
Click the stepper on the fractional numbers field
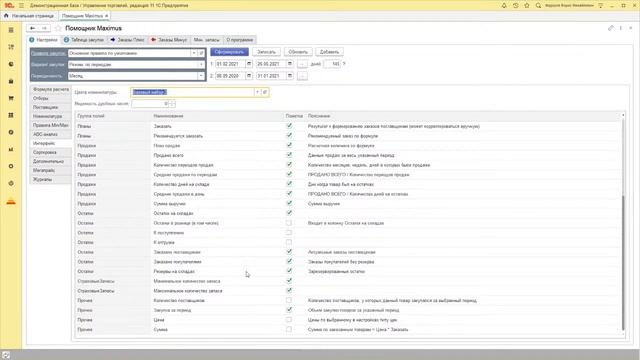click(x=172, y=104)
